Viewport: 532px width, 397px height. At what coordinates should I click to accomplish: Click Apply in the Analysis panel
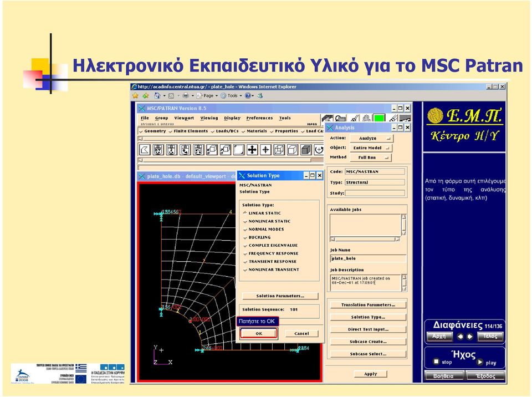(x=371, y=374)
